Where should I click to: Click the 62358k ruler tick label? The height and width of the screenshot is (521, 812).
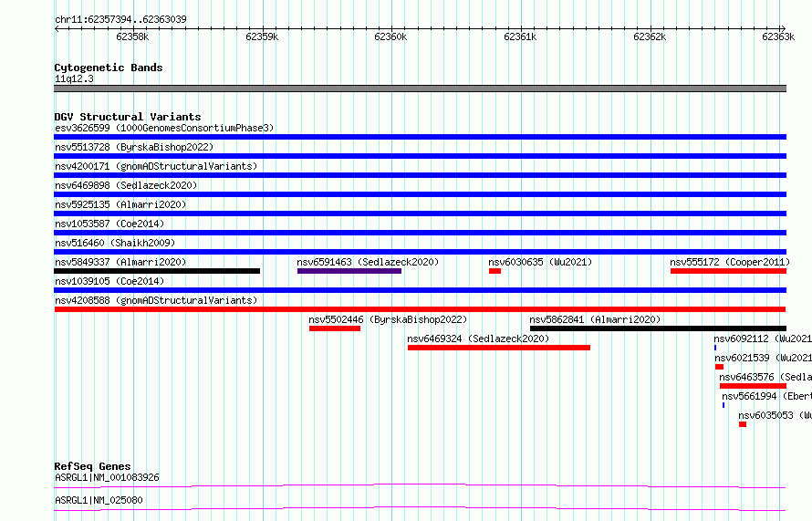132,36
